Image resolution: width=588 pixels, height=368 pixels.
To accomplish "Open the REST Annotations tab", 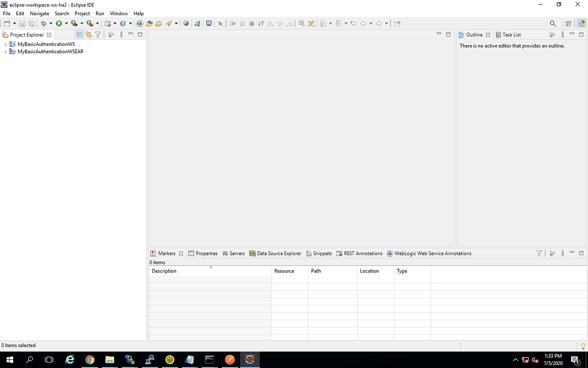I will coord(360,254).
